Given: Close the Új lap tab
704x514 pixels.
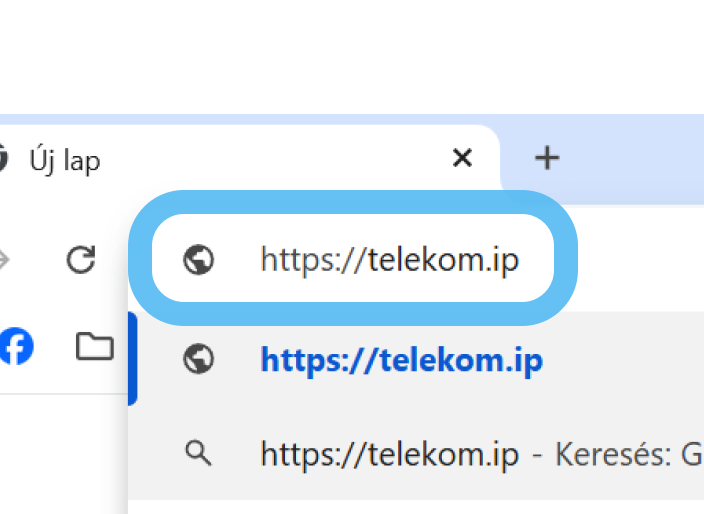Looking at the screenshot, I should coord(462,158).
